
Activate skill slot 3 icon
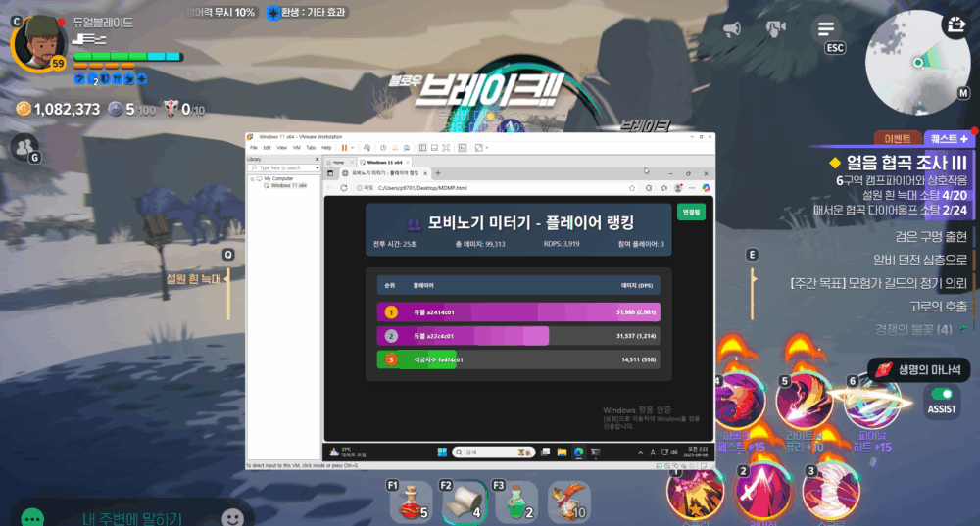click(x=832, y=492)
